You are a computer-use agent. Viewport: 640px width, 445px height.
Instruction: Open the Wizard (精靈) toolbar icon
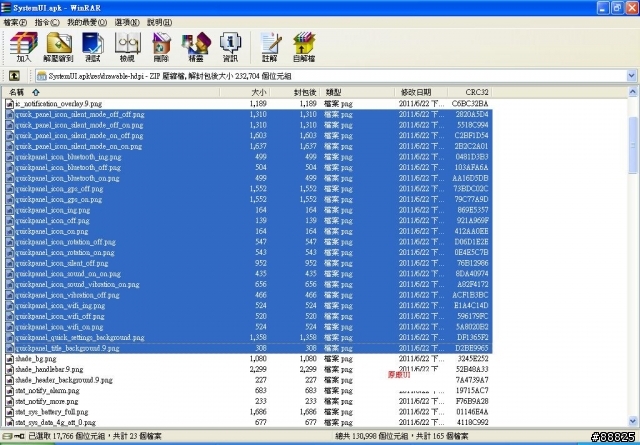[x=196, y=47]
